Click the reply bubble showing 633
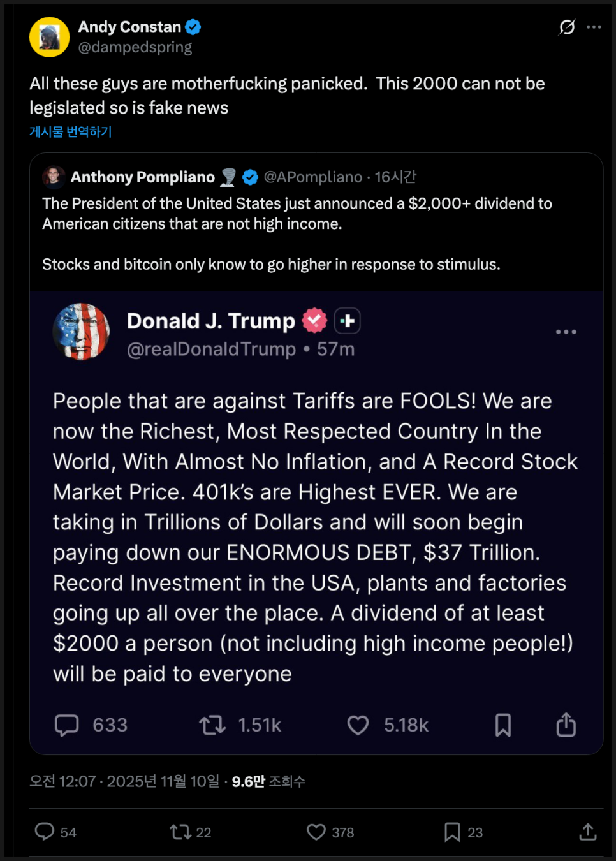Viewport: 616px width, 861px height. (x=67, y=725)
